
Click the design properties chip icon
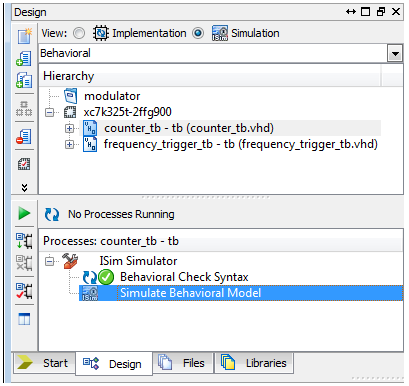coord(24,164)
